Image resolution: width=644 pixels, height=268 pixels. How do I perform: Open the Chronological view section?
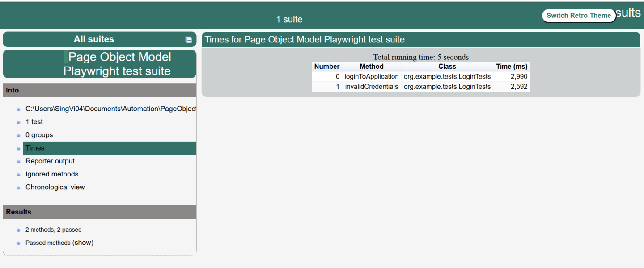[x=55, y=187]
